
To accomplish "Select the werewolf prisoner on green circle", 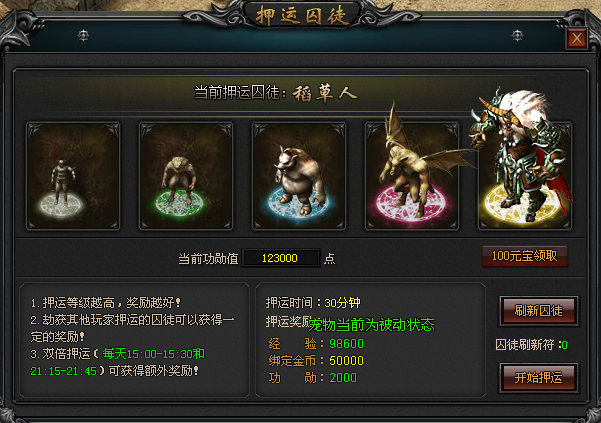I will click(x=186, y=176).
